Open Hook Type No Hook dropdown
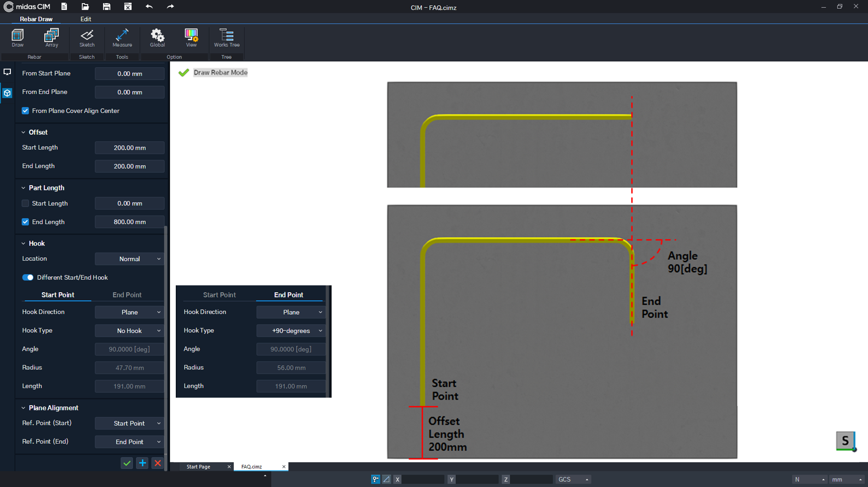The image size is (868, 487). click(x=129, y=331)
